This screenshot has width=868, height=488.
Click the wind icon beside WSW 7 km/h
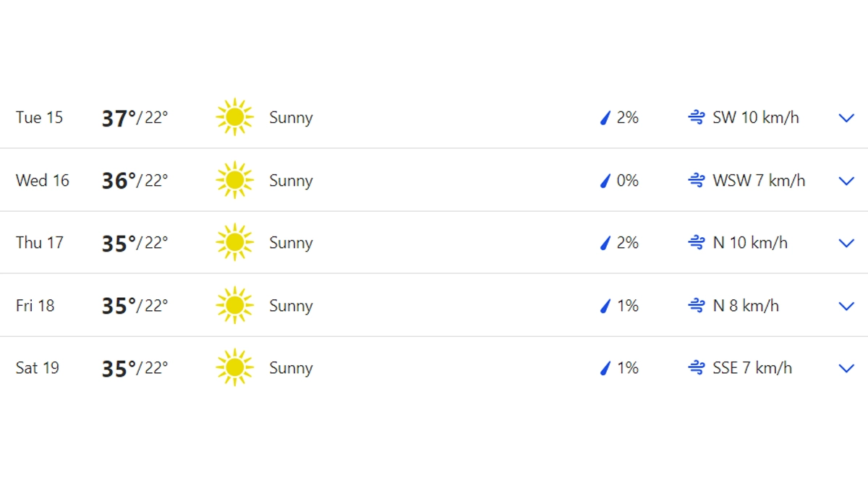(x=696, y=181)
